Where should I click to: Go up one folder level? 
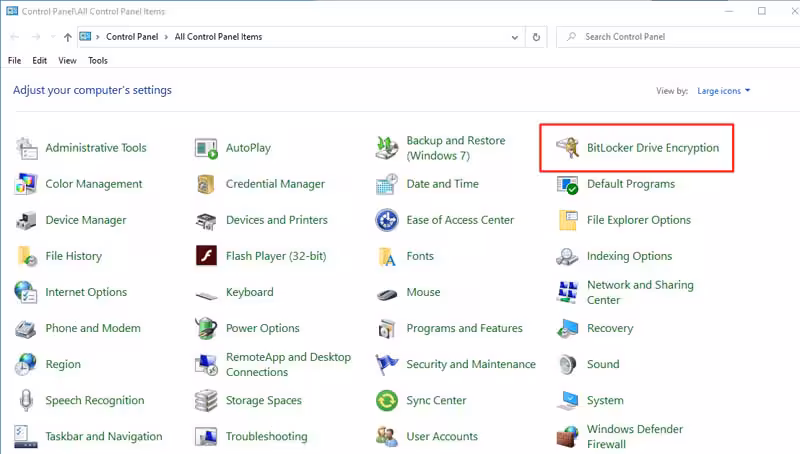coord(68,37)
